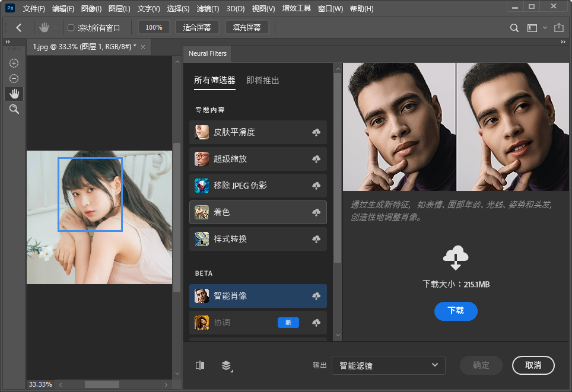Select the zoom-in (plus) tool
The height and width of the screenshot is (392, 572).
point(14,63)
